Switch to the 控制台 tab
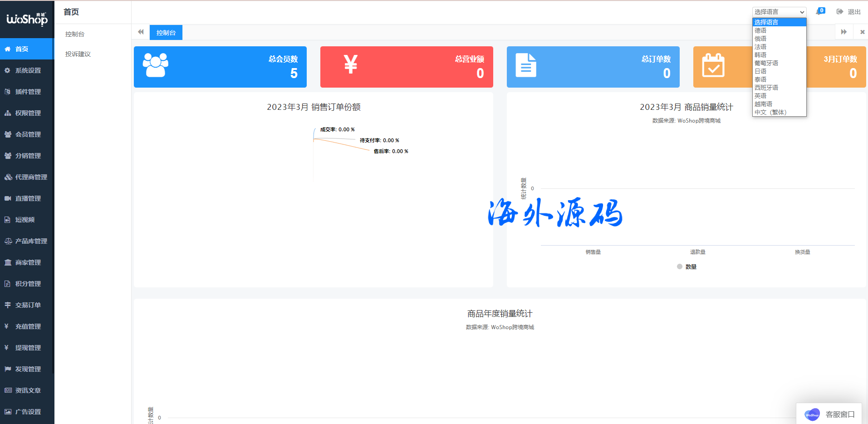This screenshot has width=868, height=424. (x=166, y=33)
